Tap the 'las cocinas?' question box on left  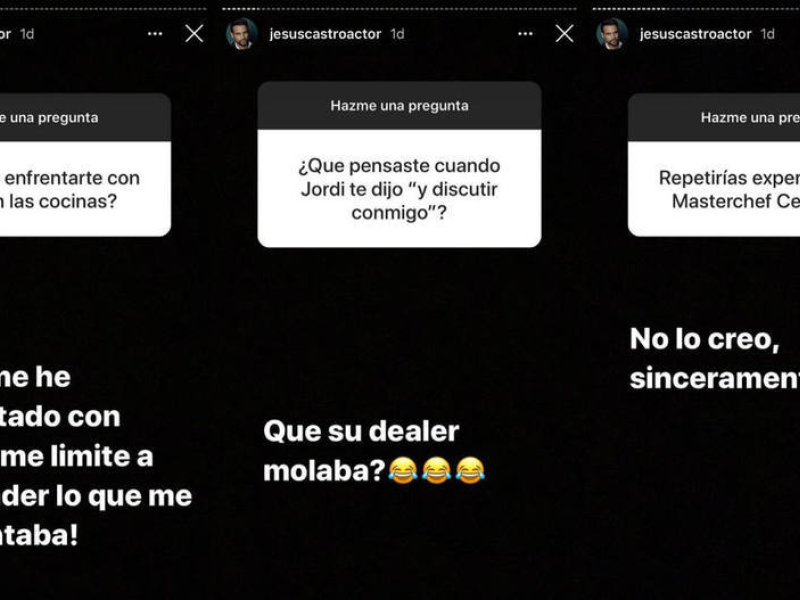pos(85,189)
